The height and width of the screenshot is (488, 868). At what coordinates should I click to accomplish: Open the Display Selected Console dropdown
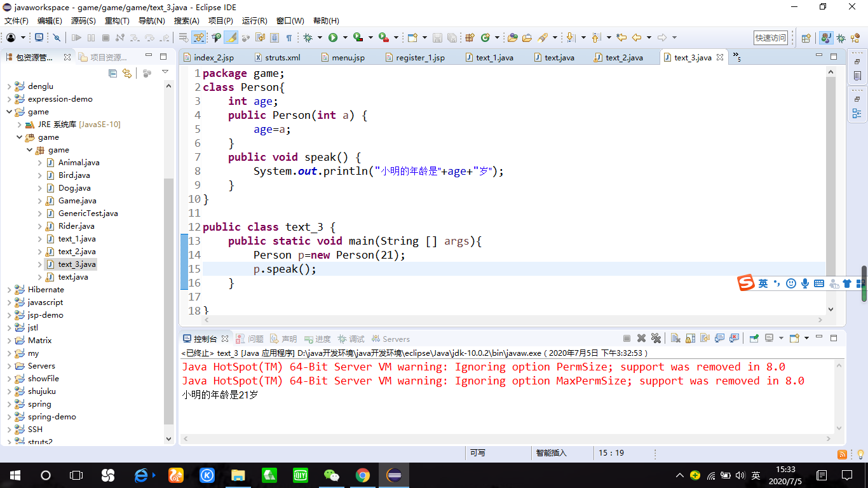(781, 339)
